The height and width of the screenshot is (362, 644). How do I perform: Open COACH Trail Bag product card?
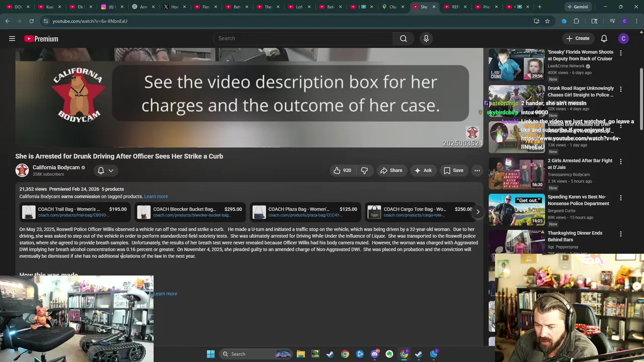[75, 212]
